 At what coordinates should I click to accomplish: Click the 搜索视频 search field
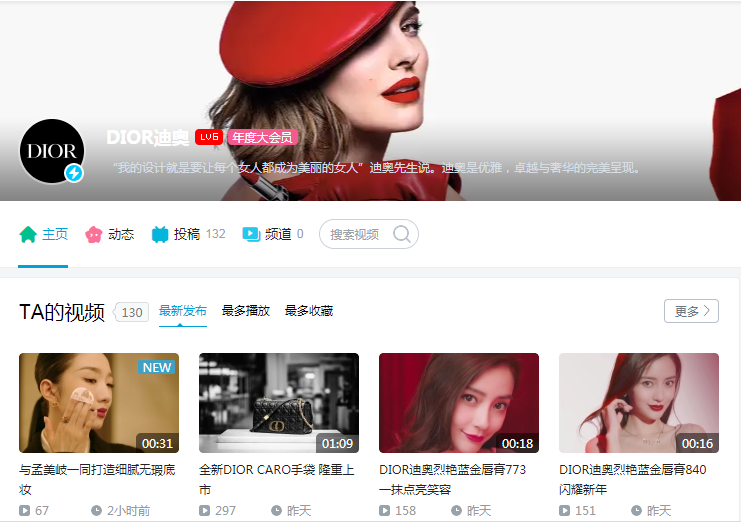click(369, 234)
